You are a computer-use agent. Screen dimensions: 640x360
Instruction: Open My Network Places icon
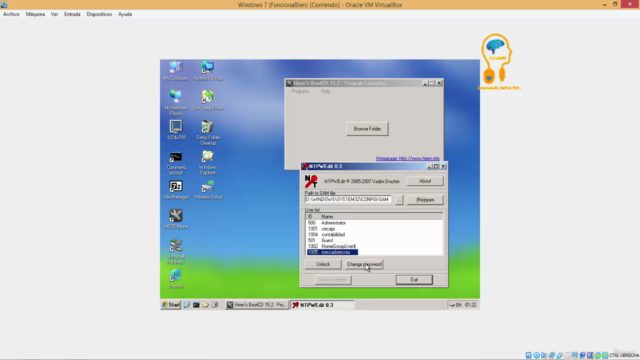tap(176, 102)
